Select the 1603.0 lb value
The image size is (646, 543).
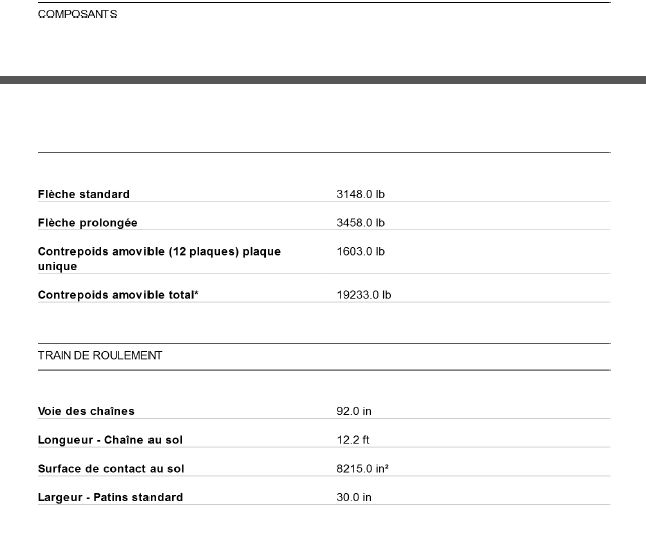coord(360,252)
